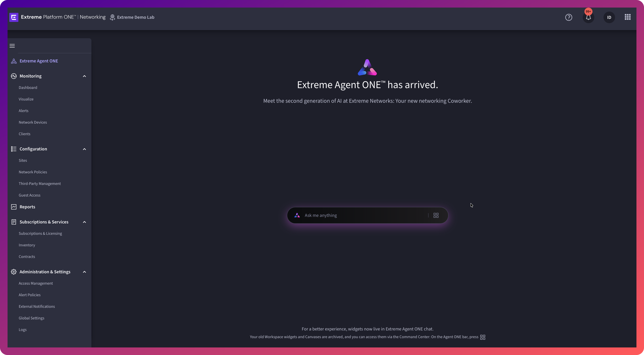Select the Monitoring menu heading
The width and height of the screenshot is (644, 355).
click(31, 76)
